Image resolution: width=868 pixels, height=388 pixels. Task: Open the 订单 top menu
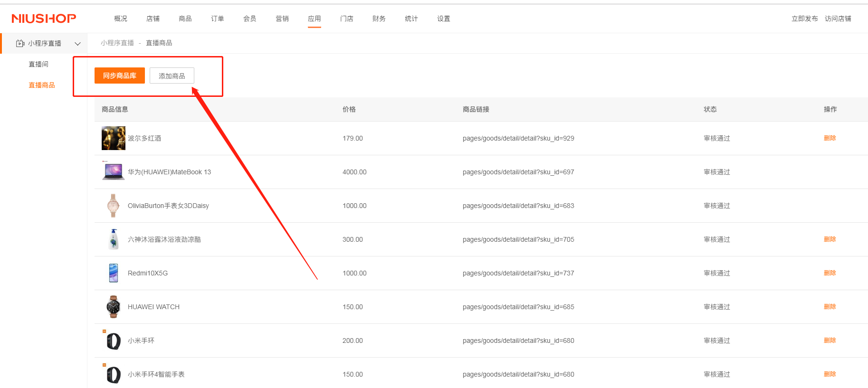pos(218,19)
